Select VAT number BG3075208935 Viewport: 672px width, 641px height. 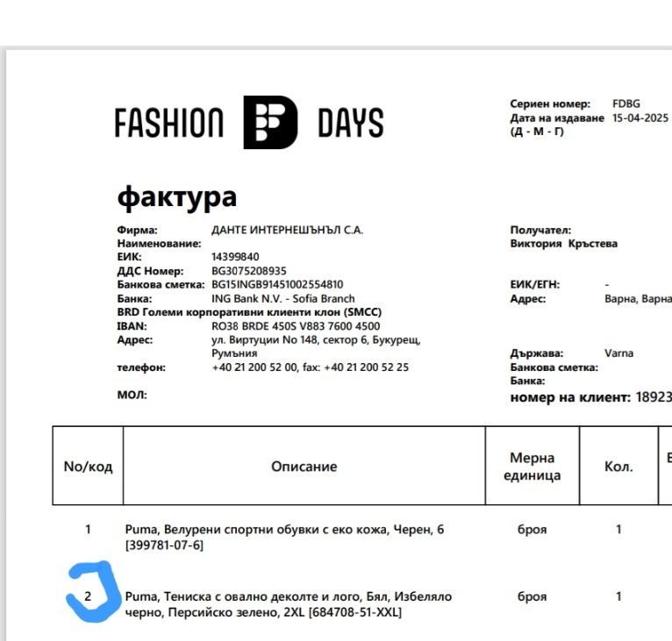pyautogui.click(x=249, y=271)
